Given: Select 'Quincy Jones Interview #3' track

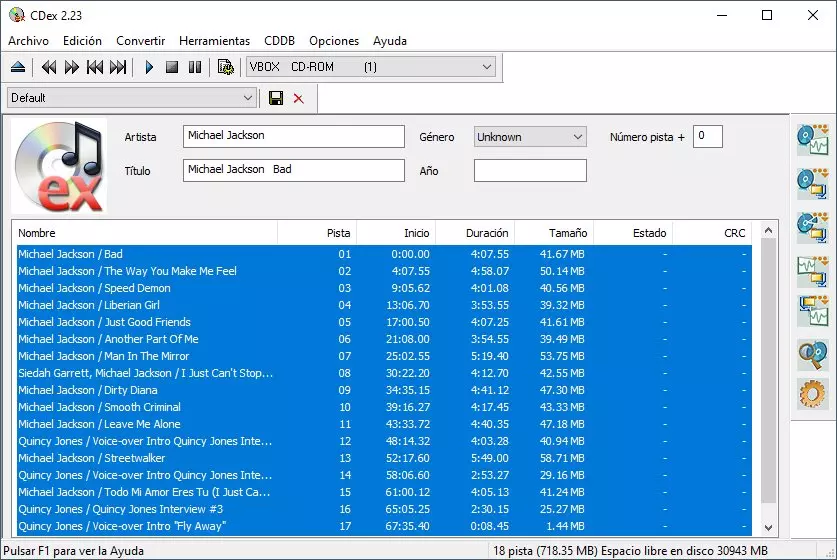Looking at the screenshot, I should (384, 509).
